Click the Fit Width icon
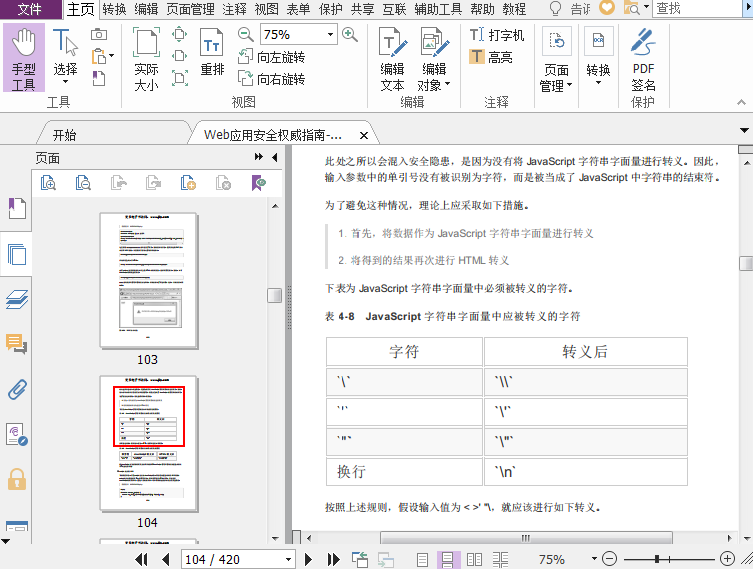The height and width of the screenshot is (569, 753). (180, 56)
